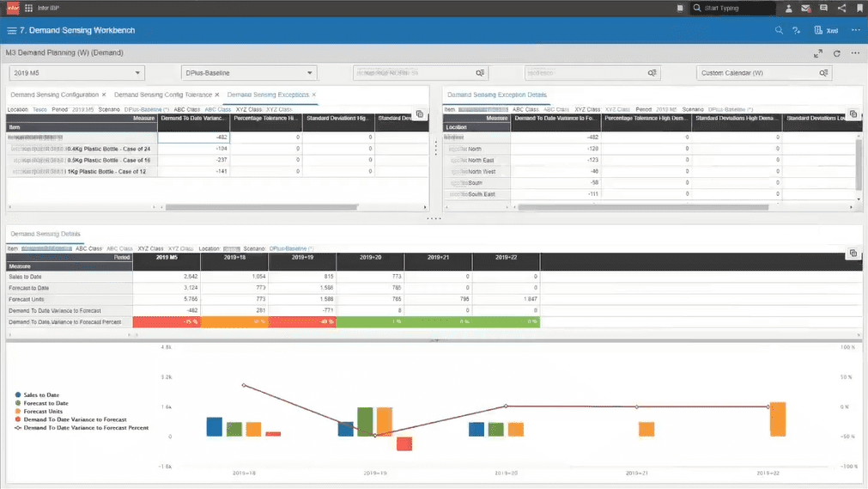Open the app launcher grid icon
Viewport: 868px width, 489px height.
[x=29, y=8]
